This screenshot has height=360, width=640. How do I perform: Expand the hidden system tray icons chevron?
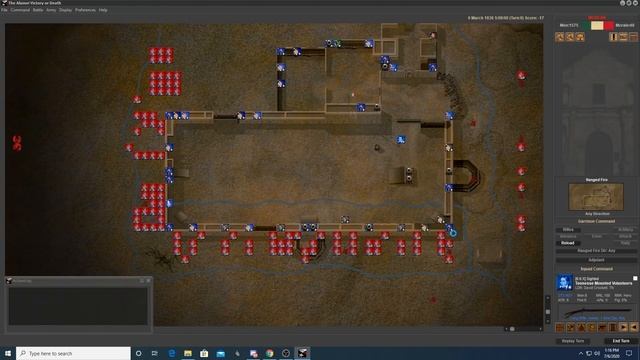tap(580, 353)
